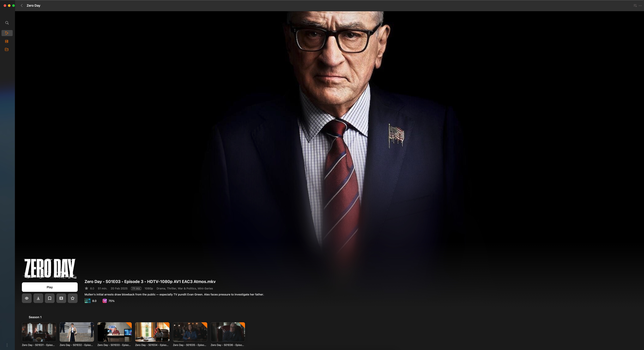Open the folder icon in sidebar

(7, 49)
